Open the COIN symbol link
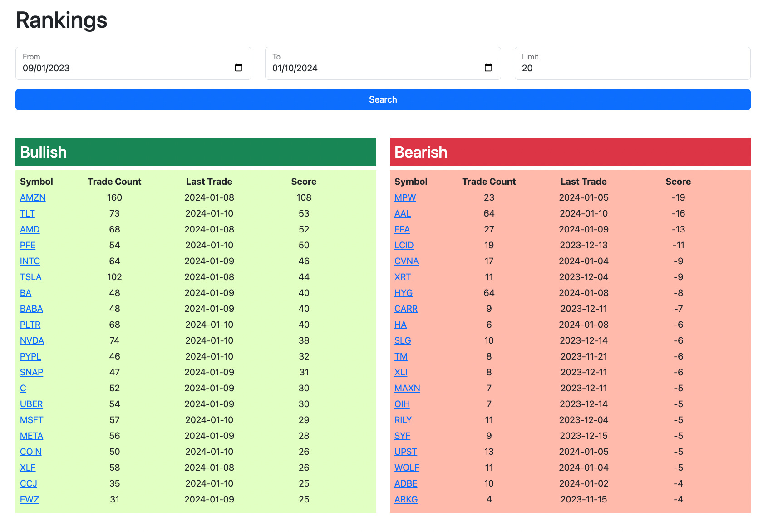 point(30,452)
